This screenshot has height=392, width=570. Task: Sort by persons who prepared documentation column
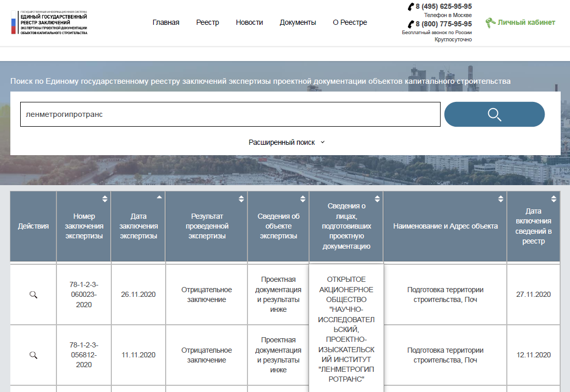coord(377,199)
